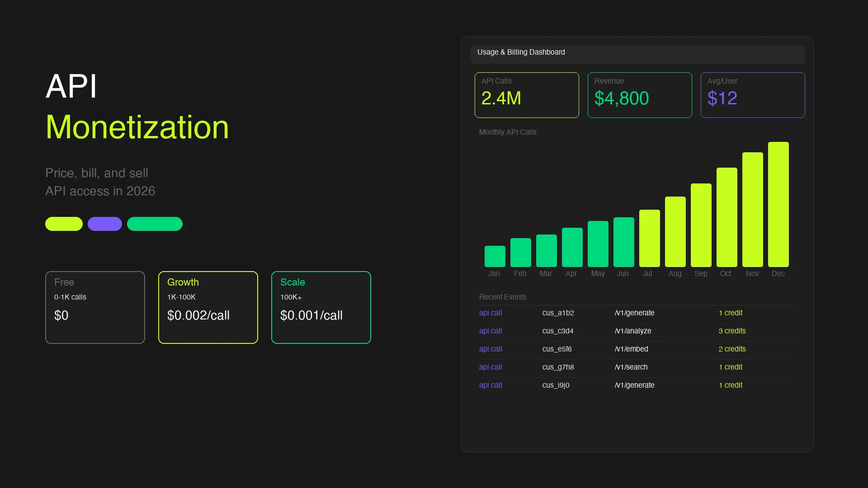
Task: Click the Monetization heading text
Action: 137,127
